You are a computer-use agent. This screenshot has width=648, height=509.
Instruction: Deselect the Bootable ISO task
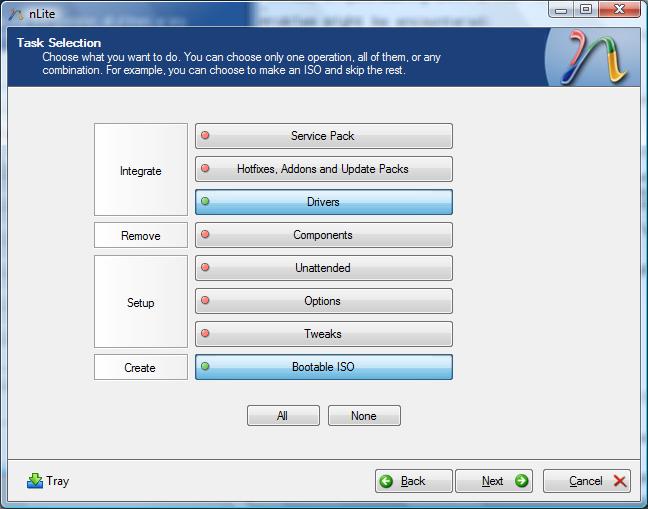323,367
